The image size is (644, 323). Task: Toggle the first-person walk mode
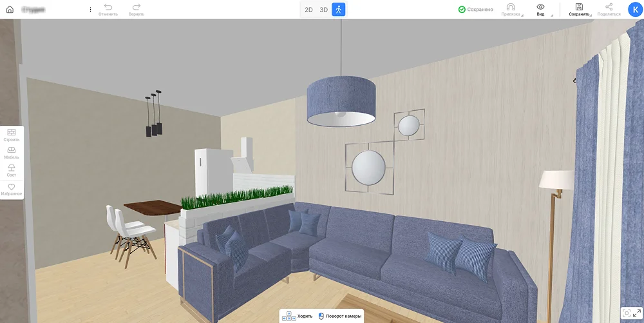(x=339, y=10)
